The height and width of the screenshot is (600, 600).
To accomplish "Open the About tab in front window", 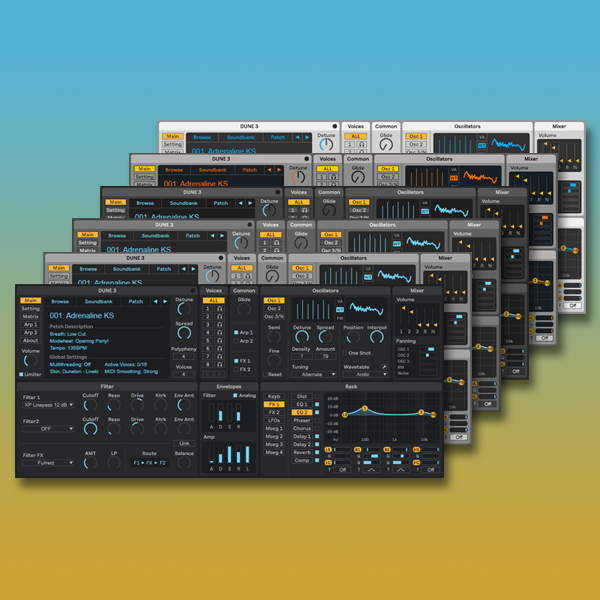I will point(31,341).
